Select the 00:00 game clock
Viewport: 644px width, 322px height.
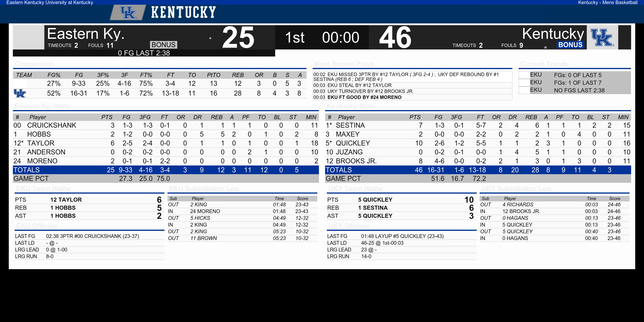(x=340, y=38)
